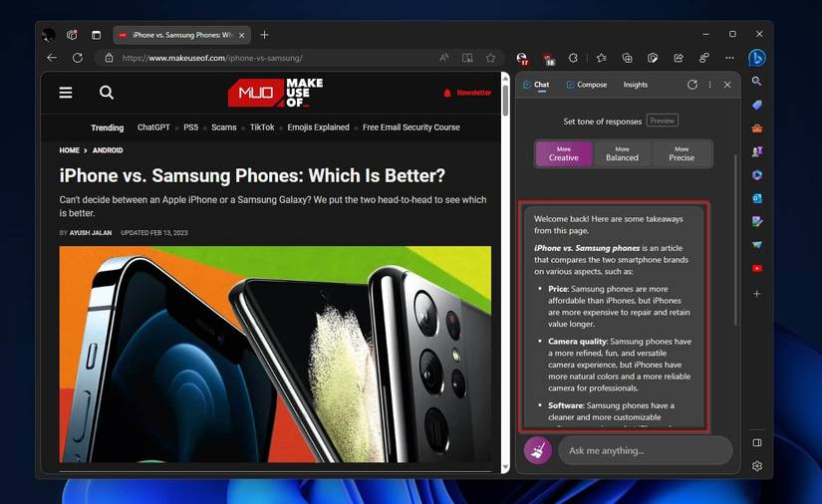Open the Favorites list
Image resolution: width=822 pixels, height=504 pixels.
point(601,58)
